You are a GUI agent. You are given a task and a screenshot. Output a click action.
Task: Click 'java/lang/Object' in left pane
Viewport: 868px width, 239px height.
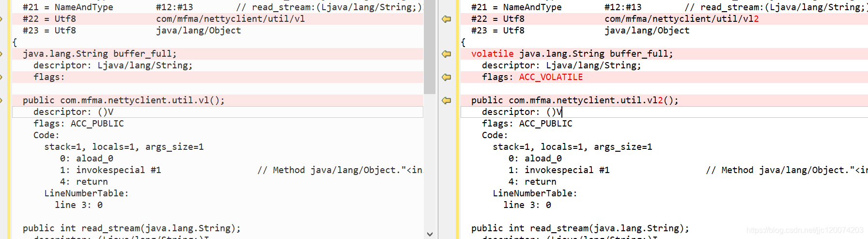tap(199, 31)
